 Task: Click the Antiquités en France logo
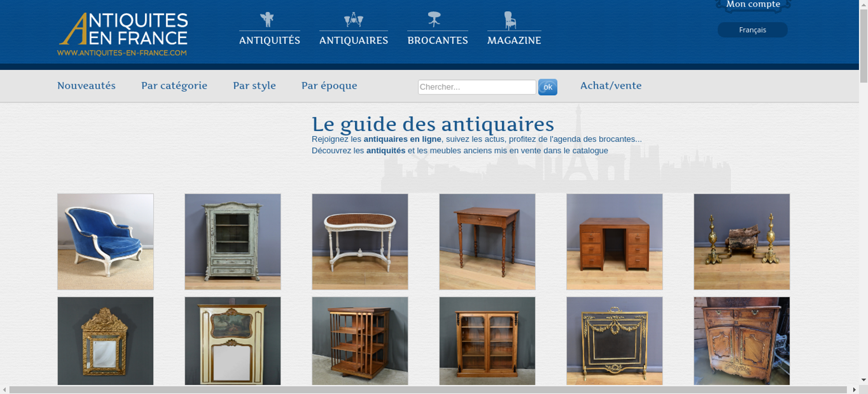tap(123, 34)
